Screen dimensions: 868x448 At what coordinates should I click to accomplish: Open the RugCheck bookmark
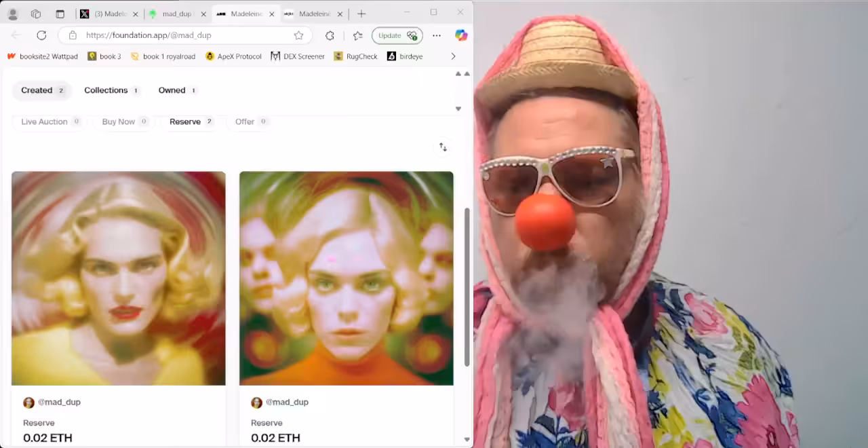point(355,56)
